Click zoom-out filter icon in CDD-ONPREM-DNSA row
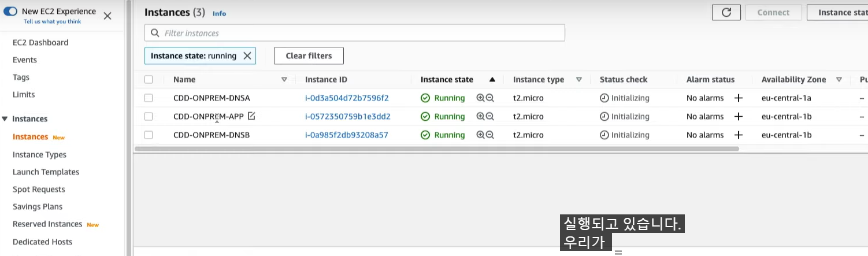This screenshot has height=256, width=868. pos(490,98)
